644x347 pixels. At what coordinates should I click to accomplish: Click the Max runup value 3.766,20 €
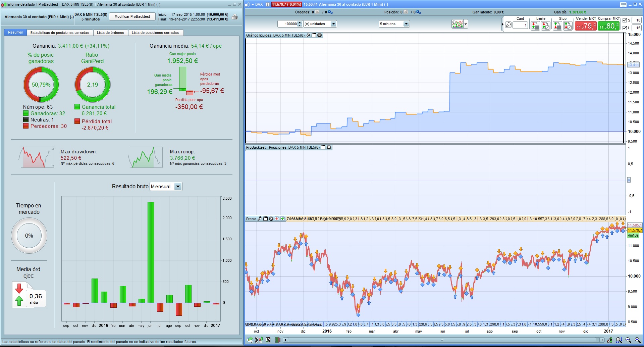coord(182,158)
